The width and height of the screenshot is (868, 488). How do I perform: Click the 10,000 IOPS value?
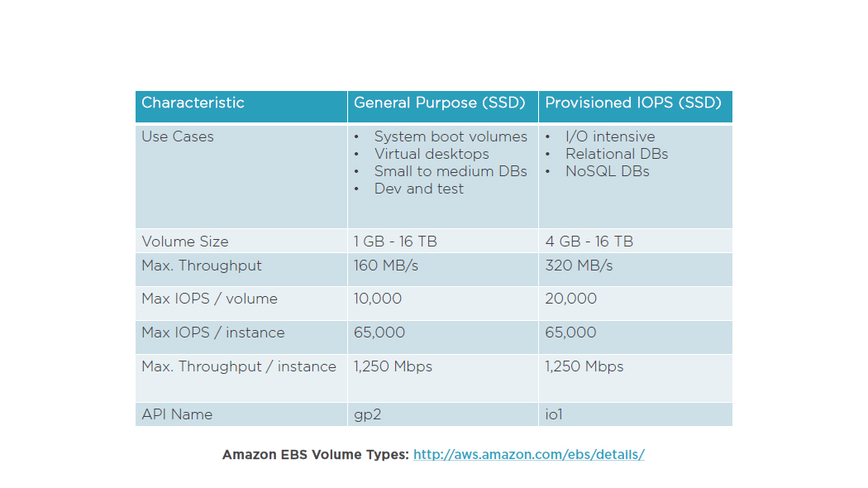point(378,299)
